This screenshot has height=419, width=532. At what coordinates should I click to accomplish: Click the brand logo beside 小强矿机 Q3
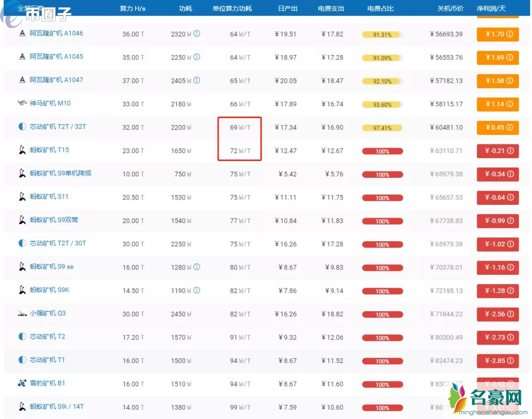pos(22,313)
